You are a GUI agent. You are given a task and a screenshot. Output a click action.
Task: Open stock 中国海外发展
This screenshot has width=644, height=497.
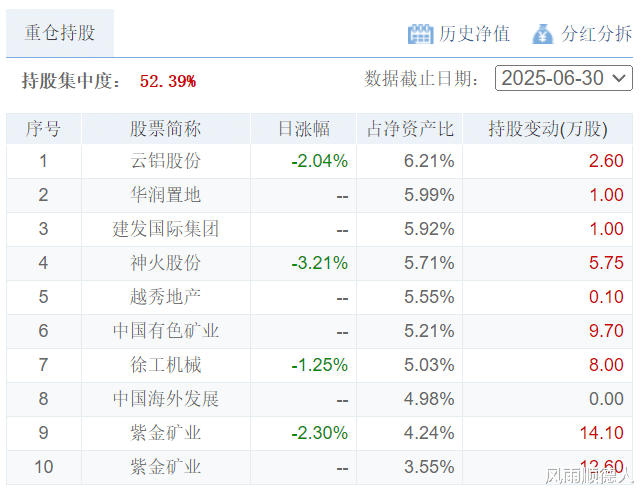click(x=166, y=399)
